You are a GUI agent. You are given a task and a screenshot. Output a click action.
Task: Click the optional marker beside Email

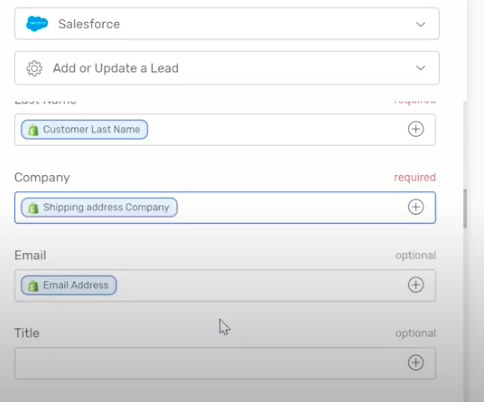(416, 255)
